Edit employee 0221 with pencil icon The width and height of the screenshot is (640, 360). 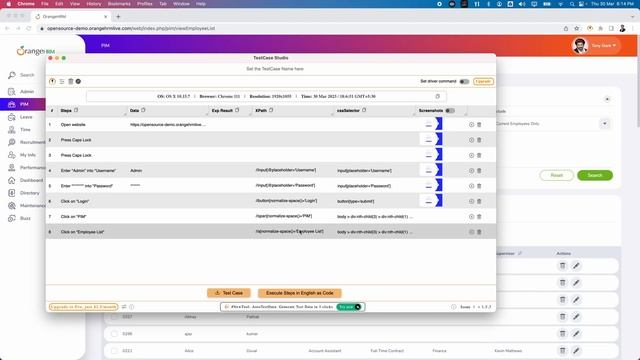click(x=576, y=351)
